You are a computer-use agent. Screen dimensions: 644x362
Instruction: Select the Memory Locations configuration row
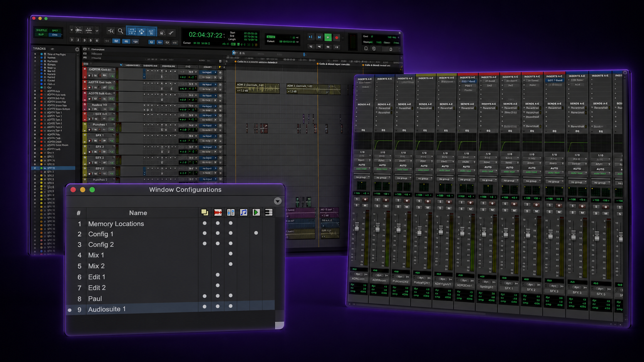(171, 224)
